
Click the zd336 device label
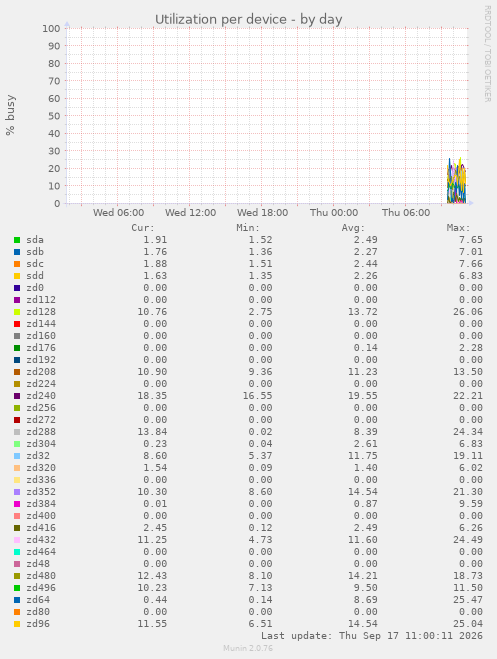(x=41, y=480)
